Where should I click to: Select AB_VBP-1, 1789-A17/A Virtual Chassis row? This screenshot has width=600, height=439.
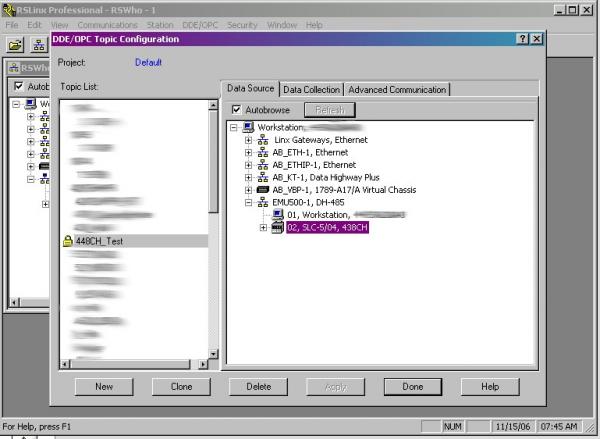(344, 189)
